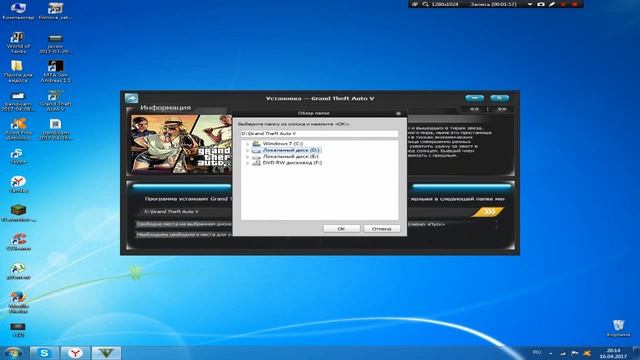Expand the Windows 7 (C:) drive node

247,144
